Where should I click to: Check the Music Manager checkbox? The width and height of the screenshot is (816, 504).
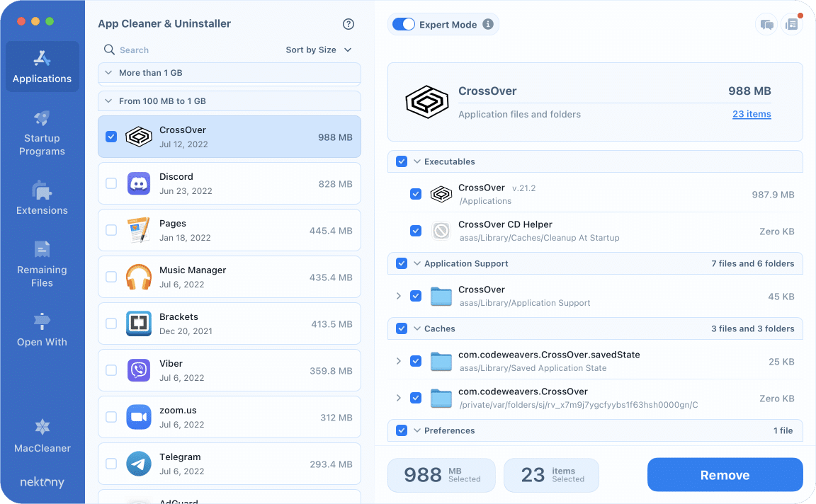(111, 277)
